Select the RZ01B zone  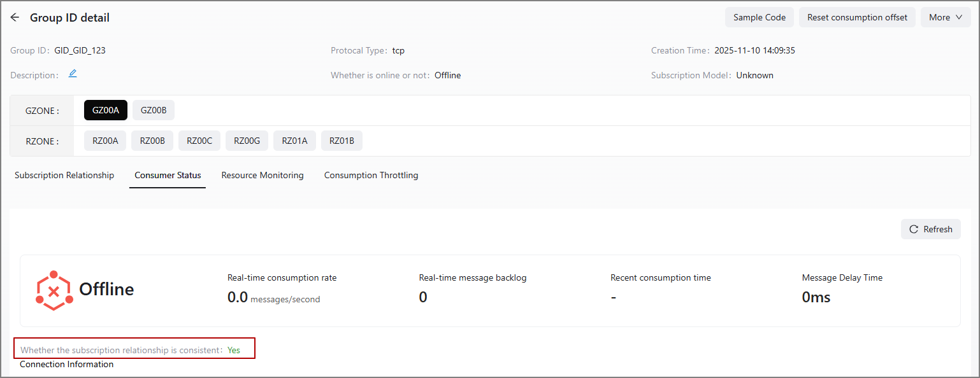[x=342, y=141]
